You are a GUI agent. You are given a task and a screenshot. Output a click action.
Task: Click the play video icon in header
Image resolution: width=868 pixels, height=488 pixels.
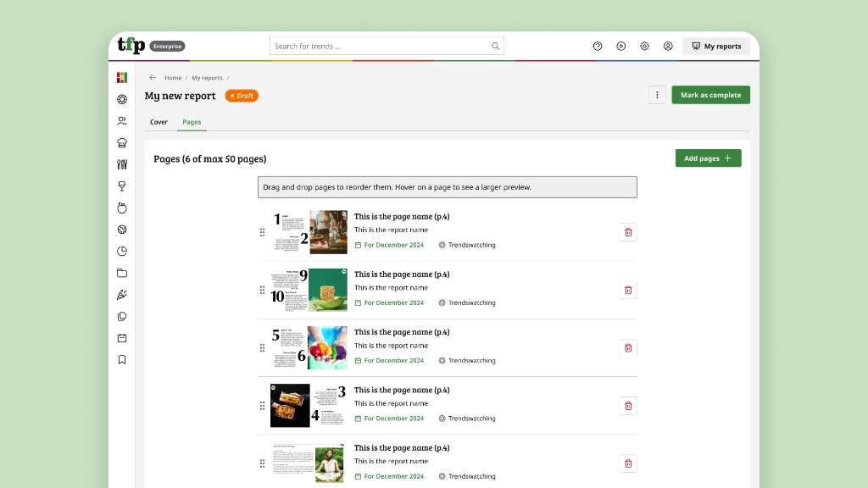(621, 46)
